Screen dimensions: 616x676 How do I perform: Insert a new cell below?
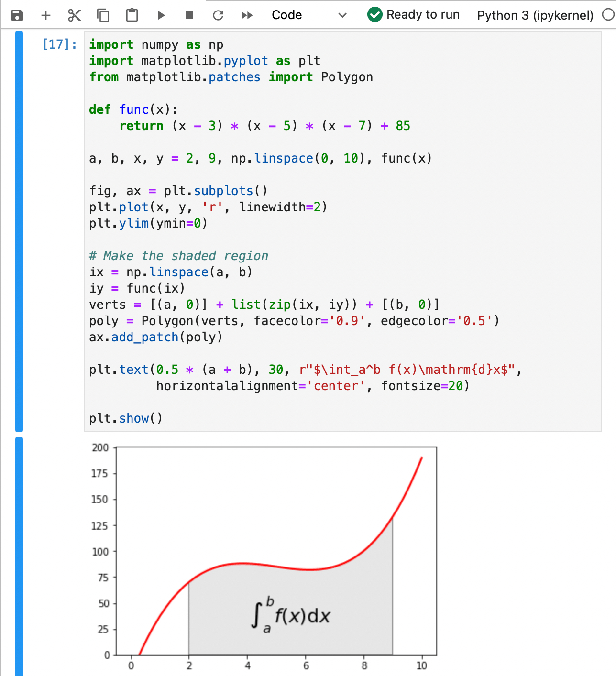coord(46,15)
